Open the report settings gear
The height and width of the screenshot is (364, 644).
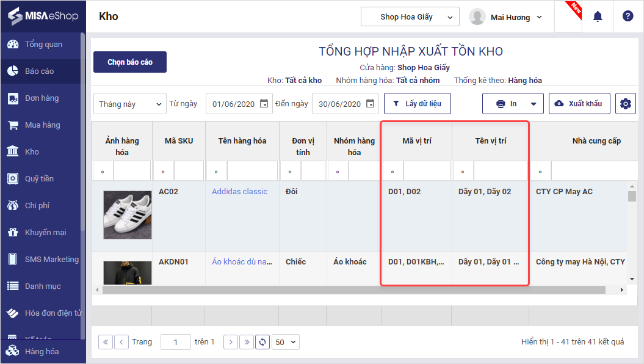[626, 104]
